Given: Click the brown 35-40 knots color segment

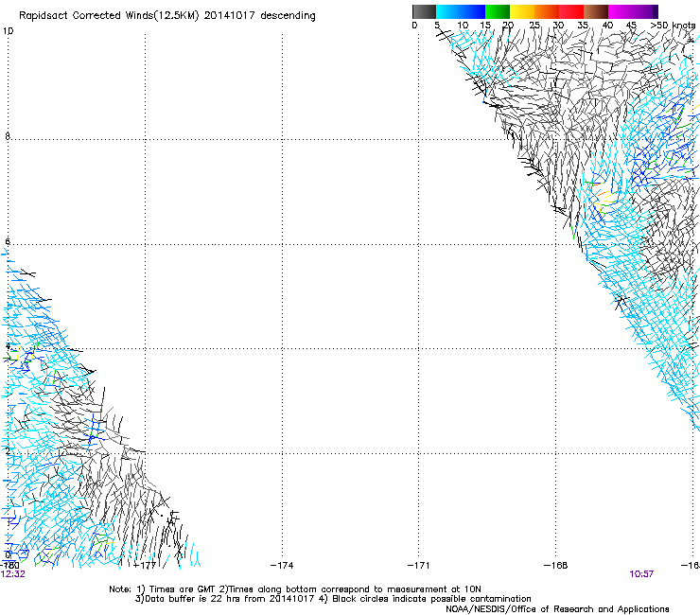Looking at the screenshot, I should 596,11.
